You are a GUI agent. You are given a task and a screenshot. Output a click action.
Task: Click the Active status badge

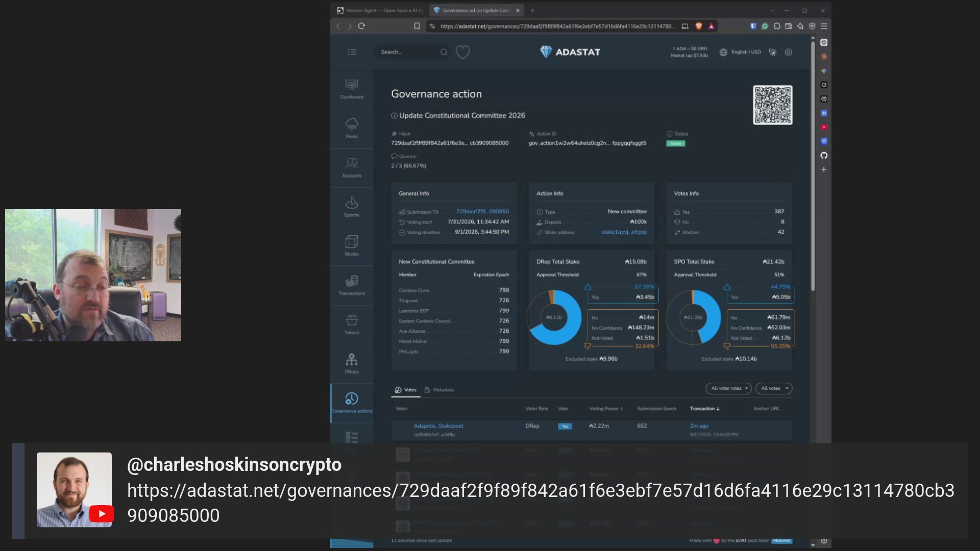pos(676,143)
